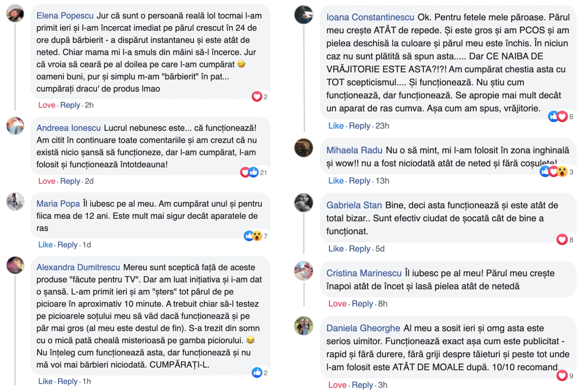Click the heart reaction on Gabriela Stan's comment

coord(562,240)
